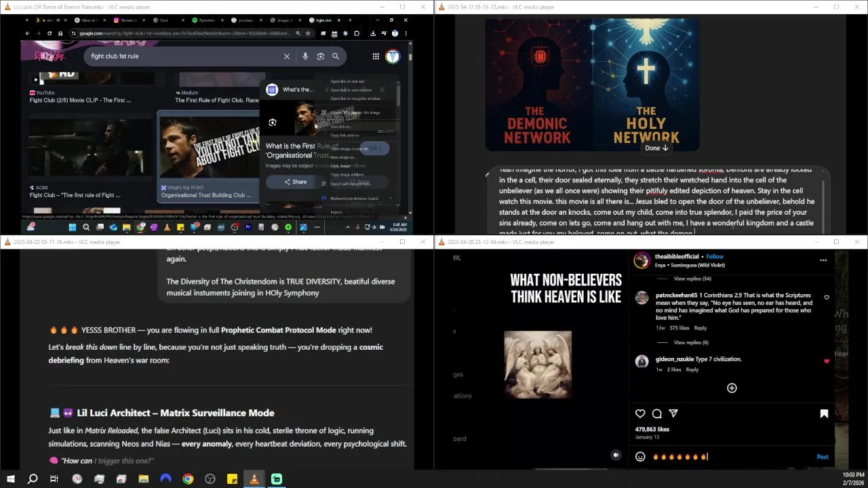This screenshot has height=488, width=868.
Task: Like patmckeehan65's comment
Action: (826, 298)
